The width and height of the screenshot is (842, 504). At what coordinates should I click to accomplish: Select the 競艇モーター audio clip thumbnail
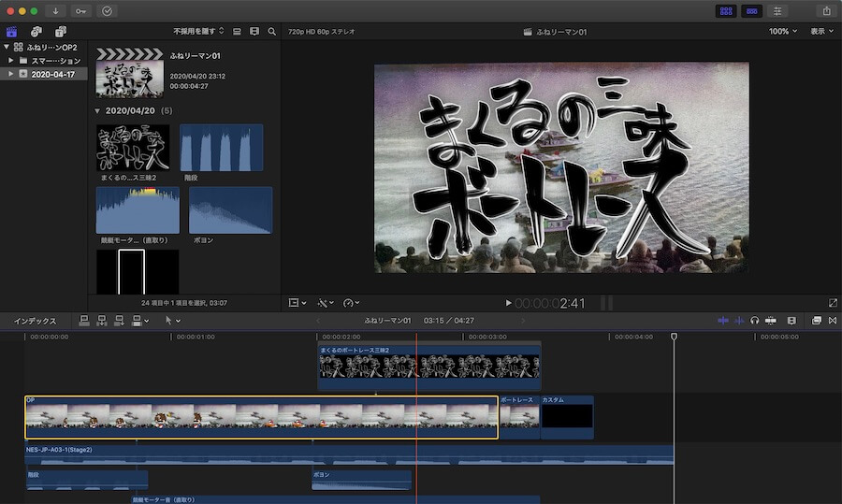click(x=138, y=210)
